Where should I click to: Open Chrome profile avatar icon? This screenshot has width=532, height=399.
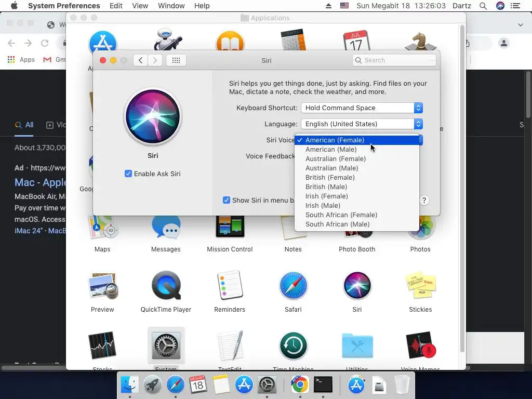[x=504, y=43]
